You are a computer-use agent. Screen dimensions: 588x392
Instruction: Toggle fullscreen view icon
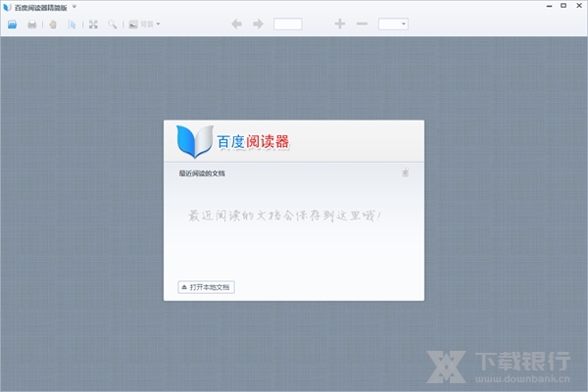pyautogui.click(x=93, y=24)
